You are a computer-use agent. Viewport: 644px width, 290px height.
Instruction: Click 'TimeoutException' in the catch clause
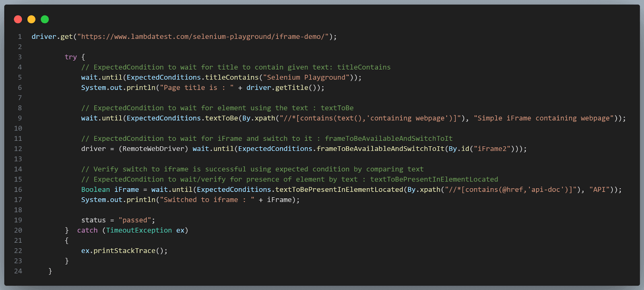pos(139,230)
